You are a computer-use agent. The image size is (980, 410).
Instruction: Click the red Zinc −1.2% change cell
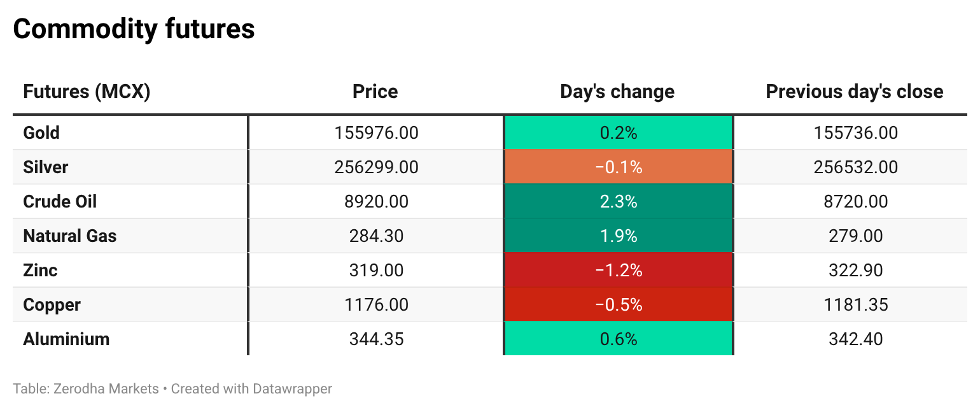(x=619, y=271)
